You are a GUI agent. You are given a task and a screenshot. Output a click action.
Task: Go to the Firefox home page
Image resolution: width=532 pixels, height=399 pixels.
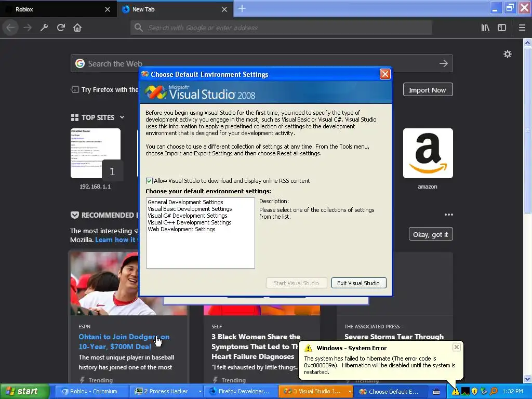77,28
